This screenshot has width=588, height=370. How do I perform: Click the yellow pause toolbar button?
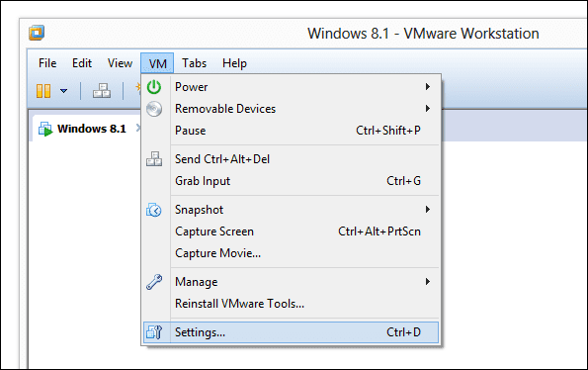point(43,91)
